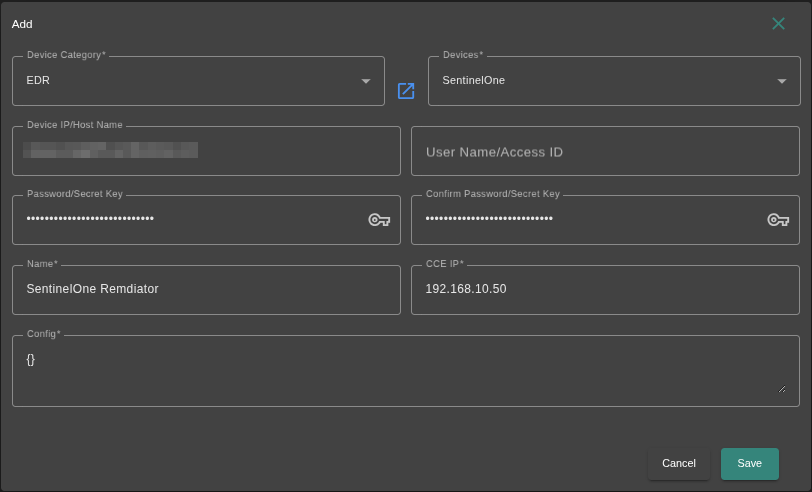Image resolution: width=812 pixels, height=492 pixels.
Task: Close the Add dialog with the X icon
Action: [x=778, y=24]
